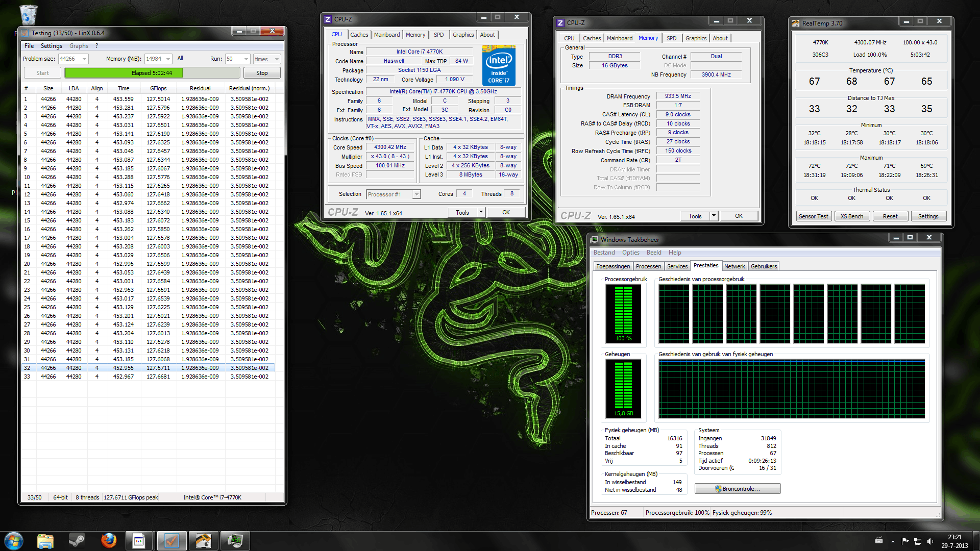
Task: Click the Intel Core i7 logo in CPU-Z
Action: (499, 65)
